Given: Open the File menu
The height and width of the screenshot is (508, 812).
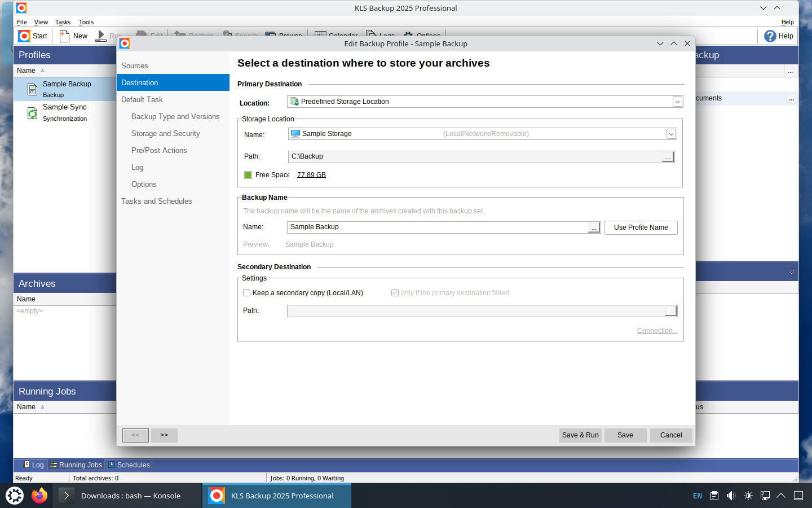Looking at the screenshot, I should (22, 22).
